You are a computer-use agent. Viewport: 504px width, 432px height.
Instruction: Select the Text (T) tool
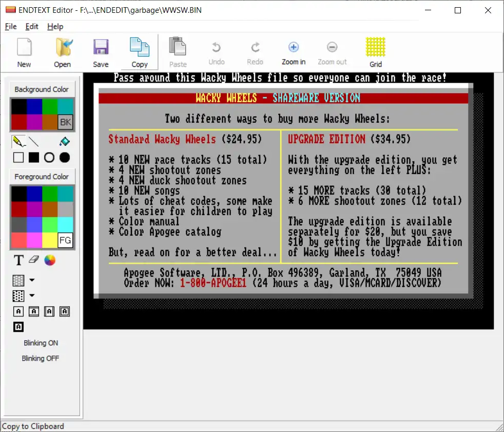coord(18,260)
